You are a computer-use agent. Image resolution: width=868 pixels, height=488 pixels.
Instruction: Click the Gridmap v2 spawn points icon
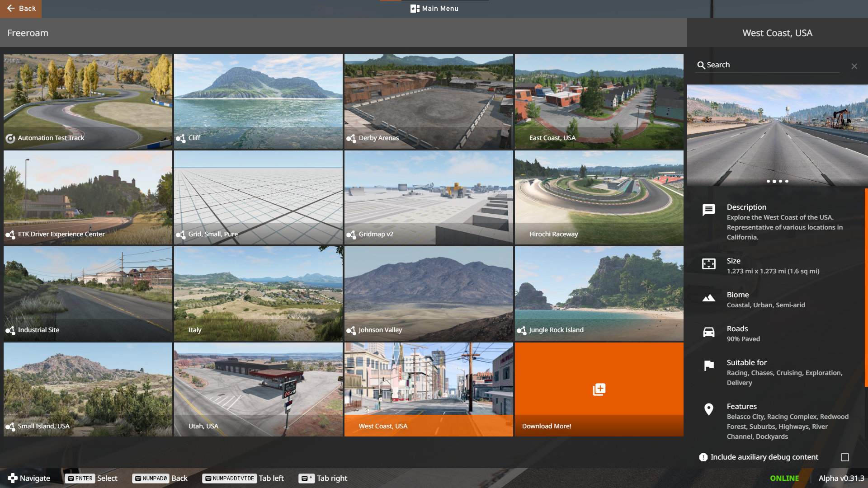click(351, 235)
